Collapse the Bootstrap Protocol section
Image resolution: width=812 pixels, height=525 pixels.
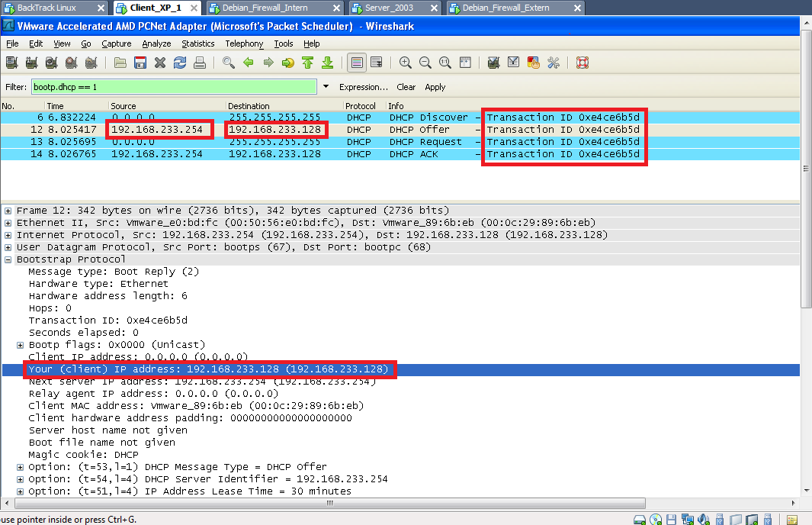pos(8,259)
